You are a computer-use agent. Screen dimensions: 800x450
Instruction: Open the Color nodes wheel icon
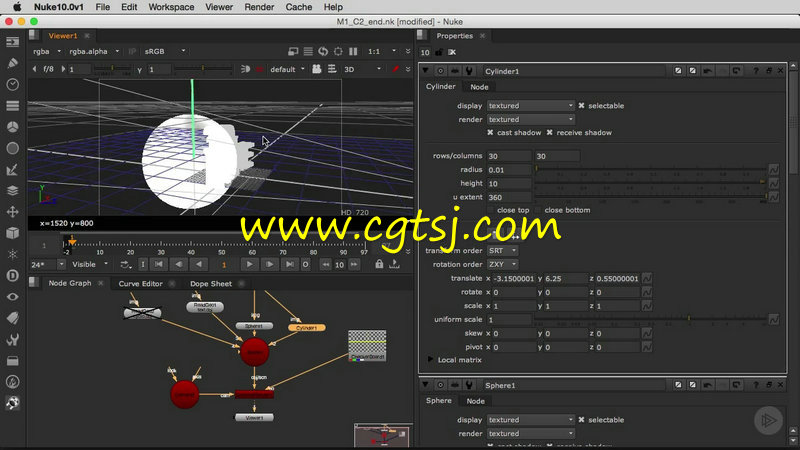click(12, 127)
